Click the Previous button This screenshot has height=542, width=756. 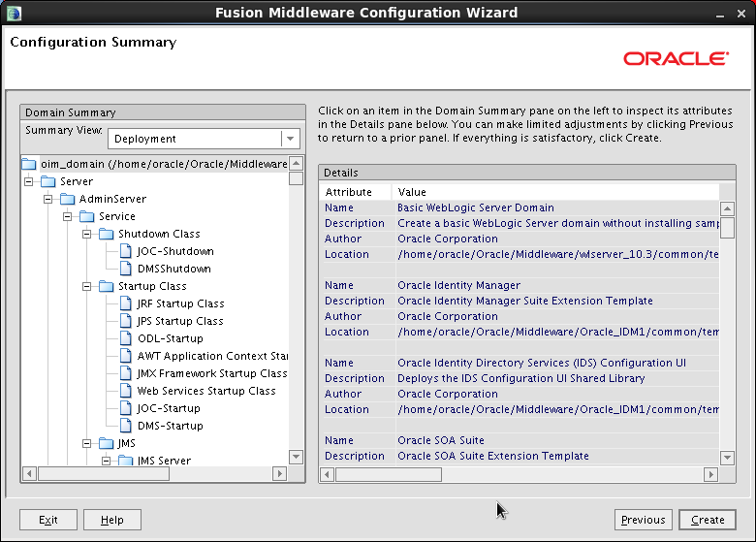point(644,520)
